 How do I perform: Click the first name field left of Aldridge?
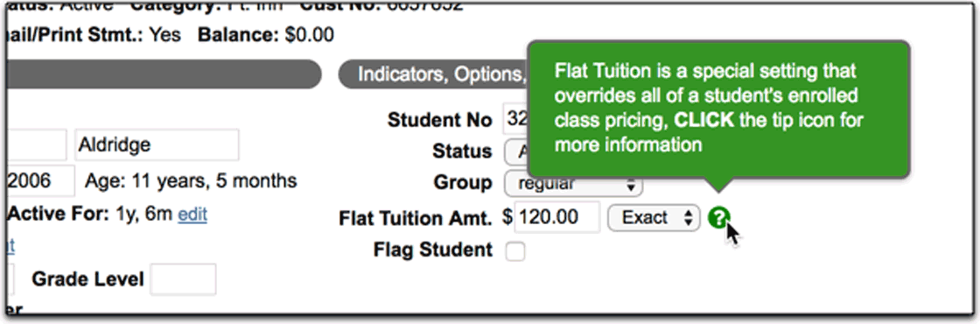click(37, 145)
